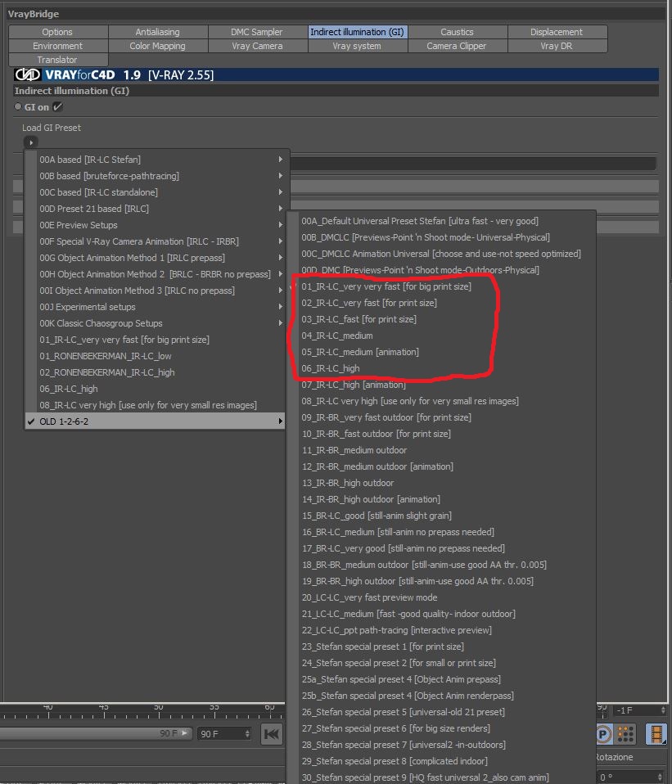Select 23_Stefan special preset 1
The image size is (672, 784).
pos(442,647)
